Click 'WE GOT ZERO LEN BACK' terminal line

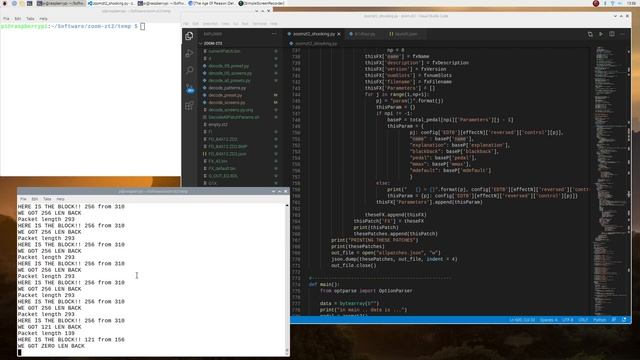pyautogui.click(x=51, y=346)
